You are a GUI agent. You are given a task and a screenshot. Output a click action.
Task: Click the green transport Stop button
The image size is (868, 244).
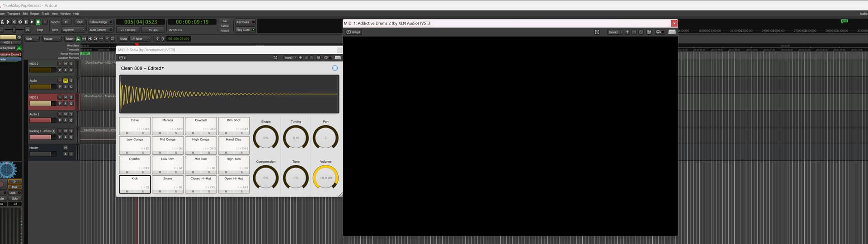(x=38, y=22)
